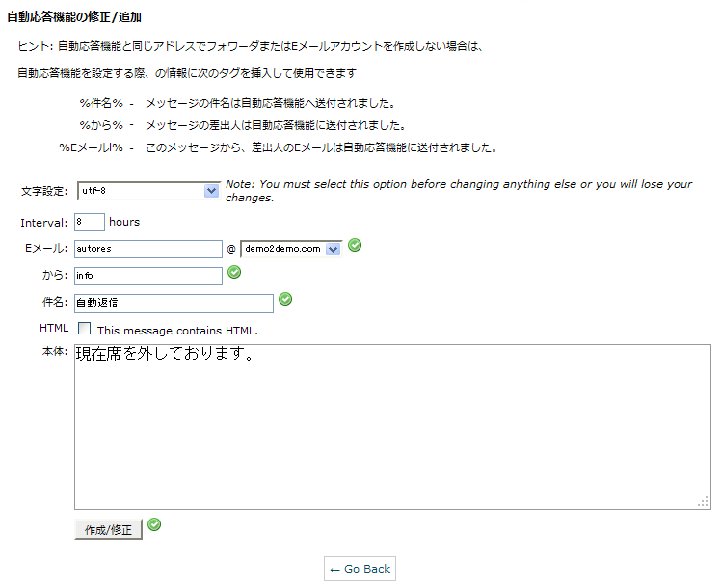
Task: Click the Eメール field containing autores
Action: coord(147,249)
